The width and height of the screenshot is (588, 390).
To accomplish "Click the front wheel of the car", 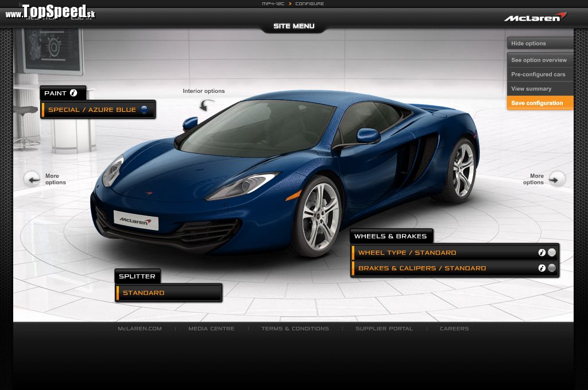I will click(x=319, y=217).
